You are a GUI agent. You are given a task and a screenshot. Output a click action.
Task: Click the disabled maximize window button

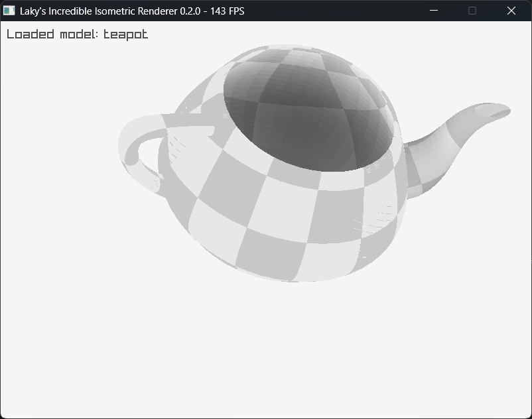[x=472, y=11]
